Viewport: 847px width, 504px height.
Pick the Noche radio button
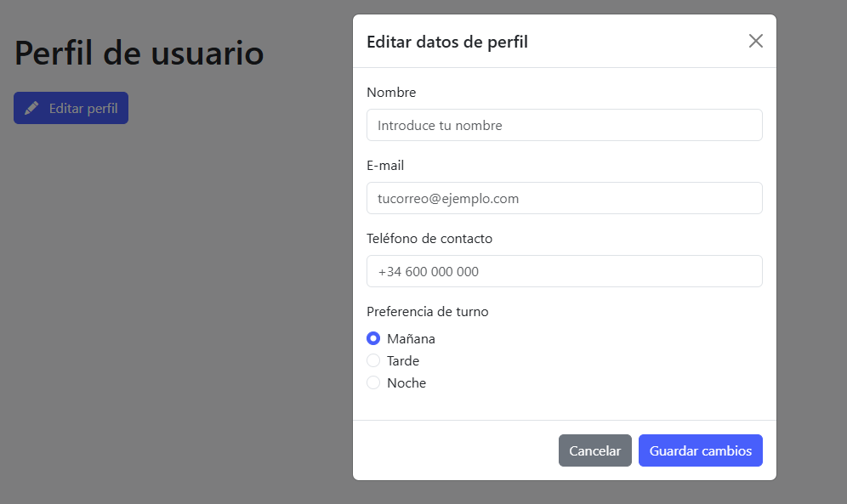click(373, 382)
